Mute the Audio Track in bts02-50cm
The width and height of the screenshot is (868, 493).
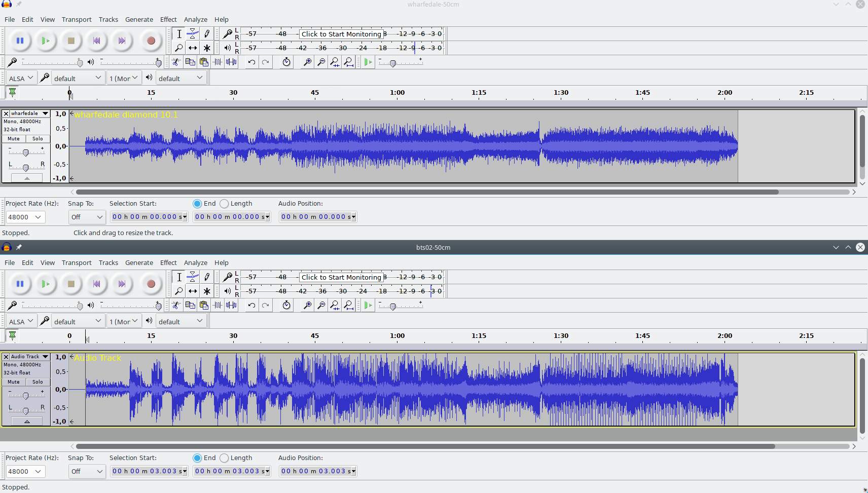[x=14, y=382]
